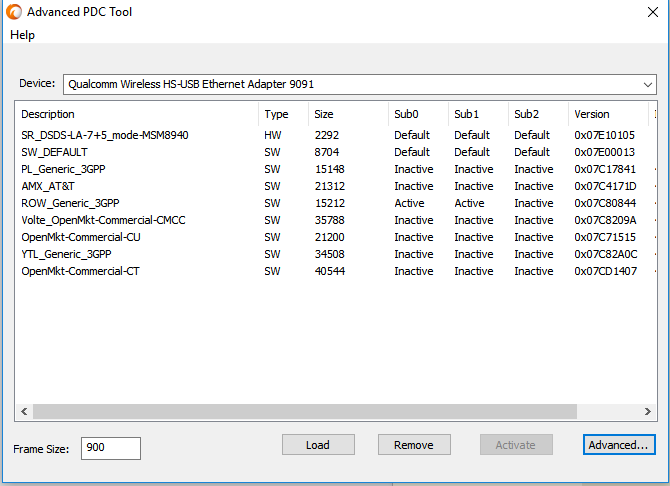Click the Remove button
The image size is (670, 486).
click(x=414, y=445)
